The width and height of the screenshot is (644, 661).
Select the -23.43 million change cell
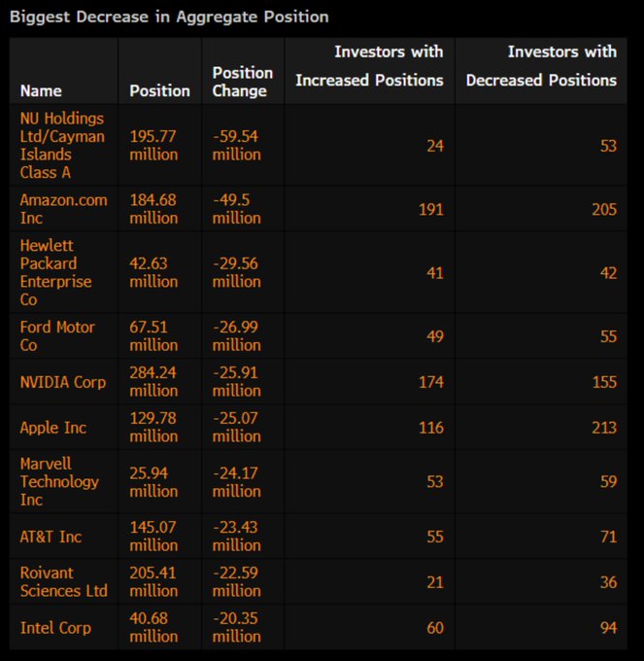tap(236, 537)
